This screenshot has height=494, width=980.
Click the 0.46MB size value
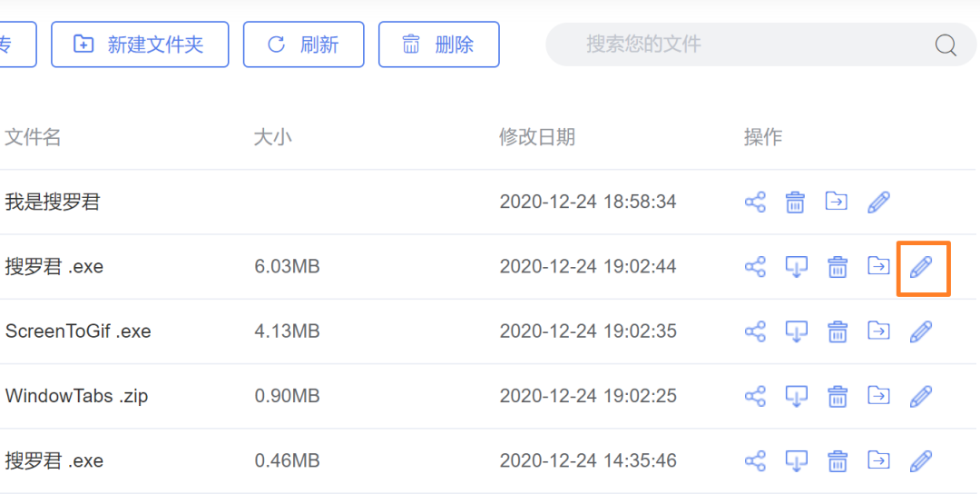click(x=287, y=461)
